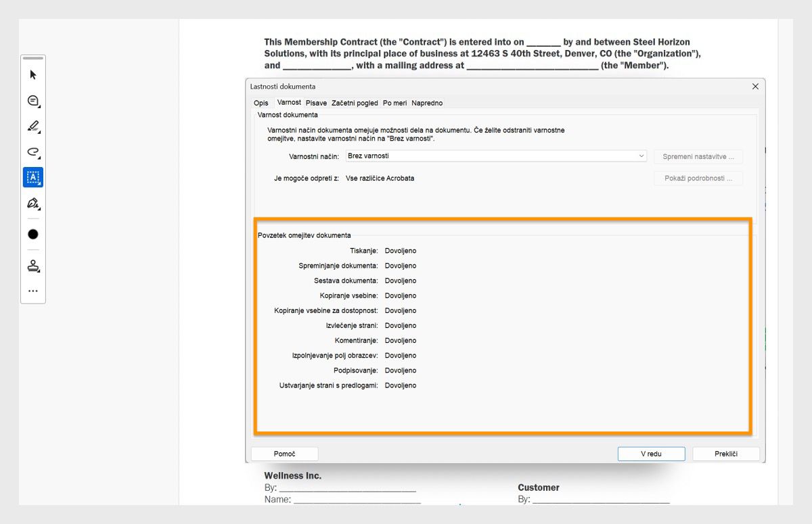This screenshot has height=524, width=812.
Task: Click the Spremeni nastavitve button
Action: pyautogui.click(x=698, y=156)
